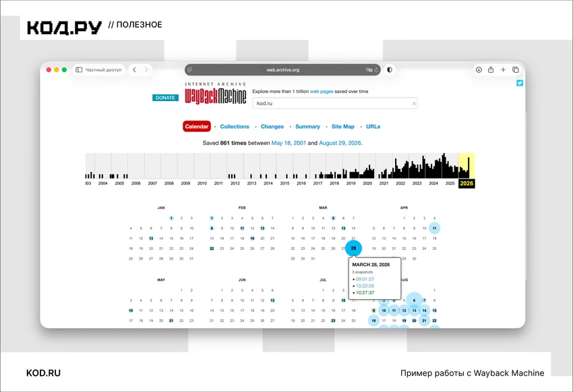Open the 10:22:05 snapshot
The width and height of the screenshot is (573, 392).
365,286
